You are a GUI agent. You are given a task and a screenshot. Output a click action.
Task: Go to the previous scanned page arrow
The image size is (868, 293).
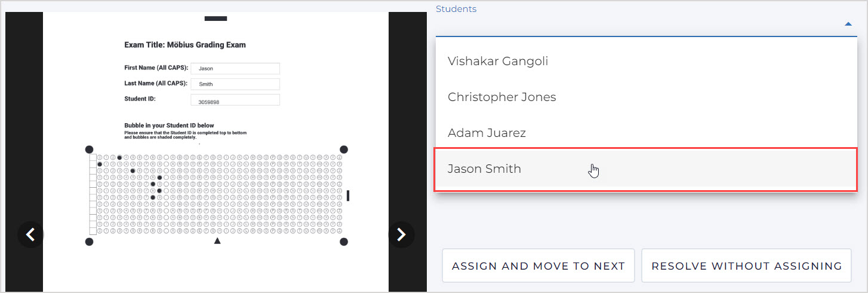click(31, 234)
